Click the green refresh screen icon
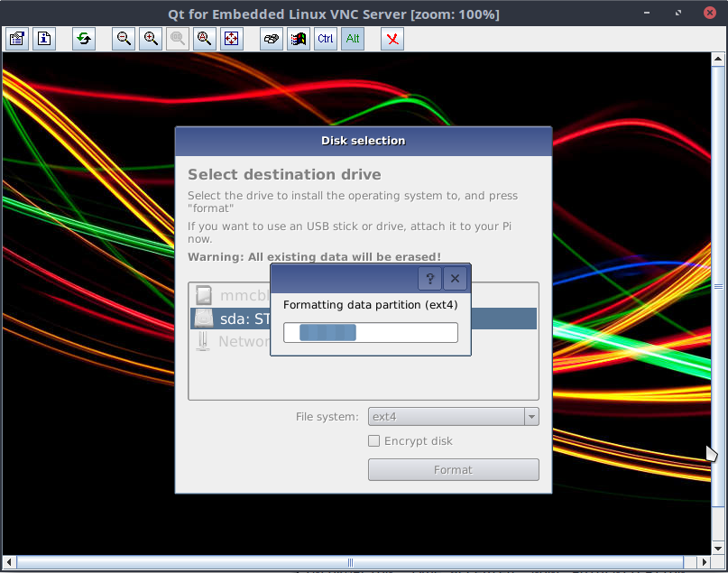Image resolution: width=728 pixels, height=573 pixels. (x=84, y=39)
